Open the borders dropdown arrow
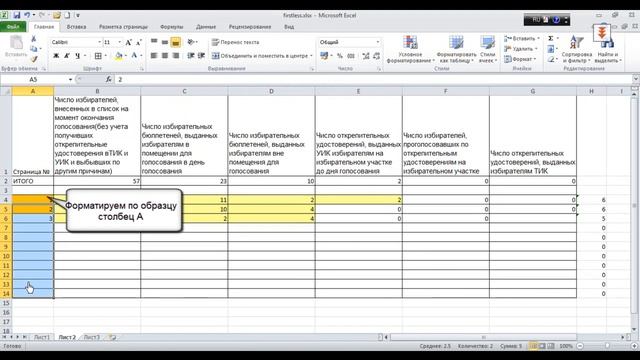 [x=106, y=56]
